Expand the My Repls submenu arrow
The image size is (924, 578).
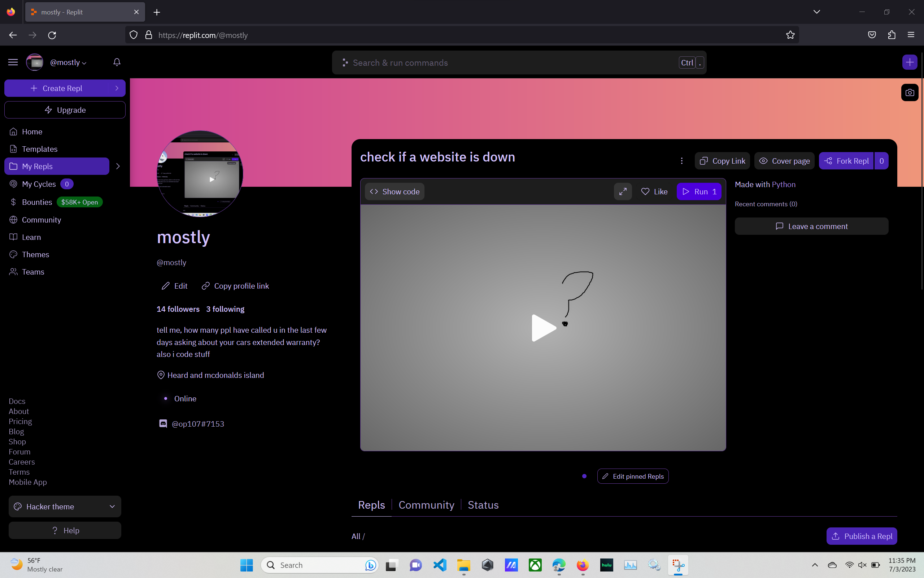click(x=118, y=166)
